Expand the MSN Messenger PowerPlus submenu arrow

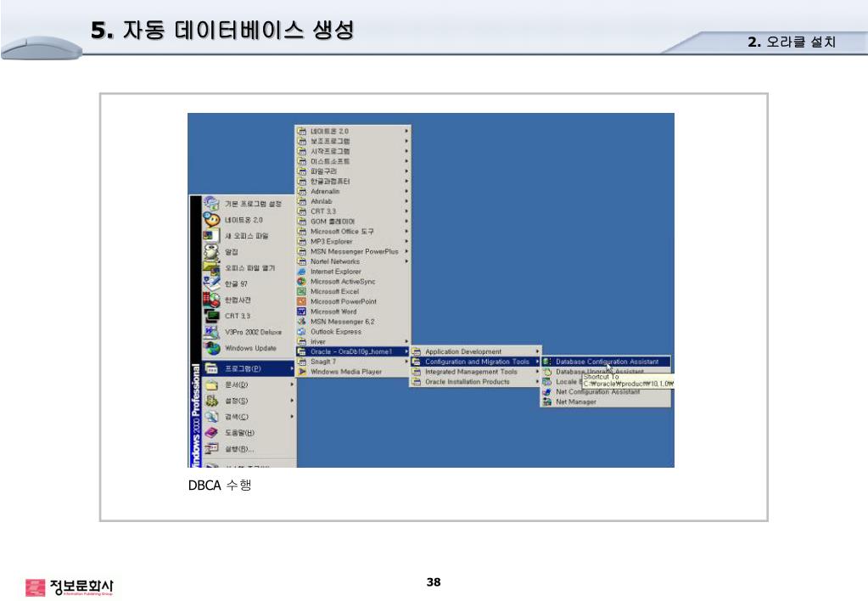[406, 251]
